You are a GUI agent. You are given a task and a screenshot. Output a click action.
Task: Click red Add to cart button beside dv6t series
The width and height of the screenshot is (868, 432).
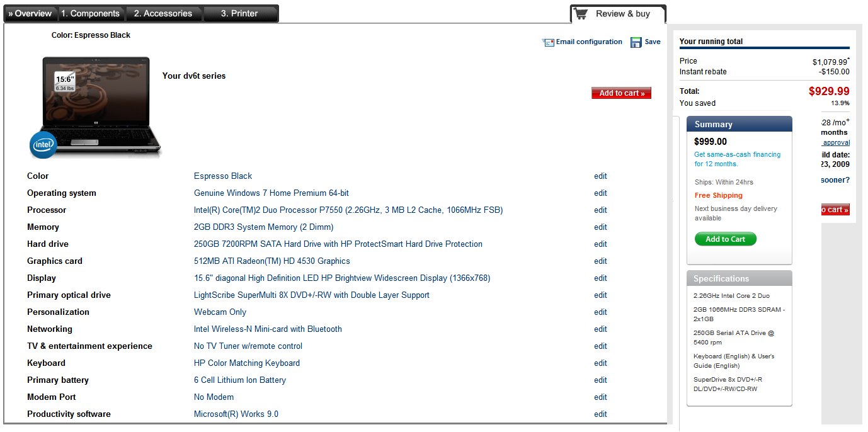(x=621, y=93)
